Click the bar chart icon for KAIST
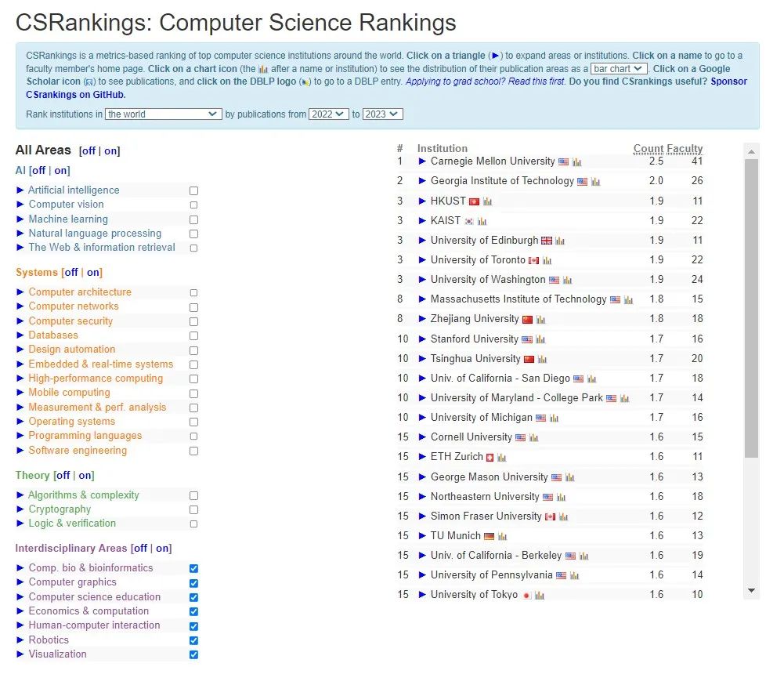Screen dimensions: 784x674 pyautogui.click(x=482, y=222)
